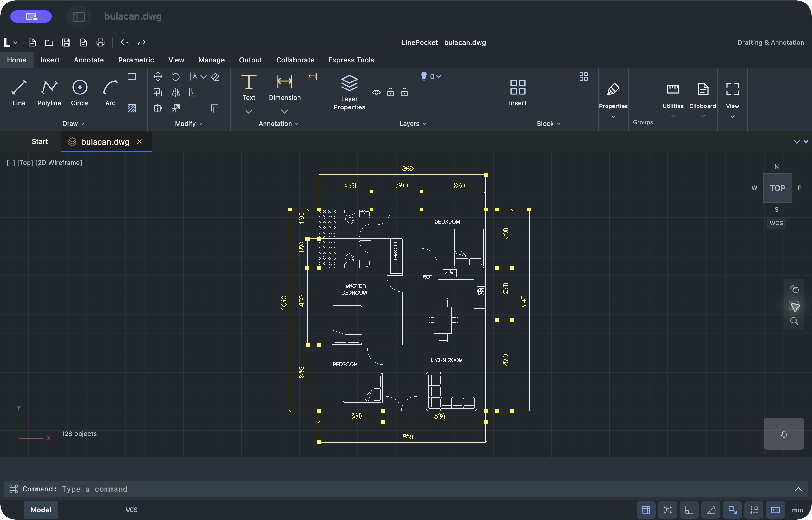
Task: Toggle object snap in status bar
Action: [x=732, y=510]
